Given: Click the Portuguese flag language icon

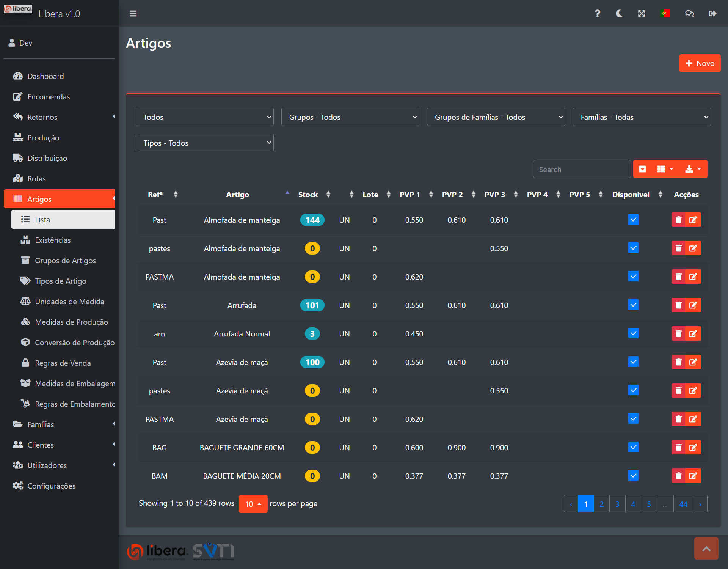Looking at the screenshot, I should 665,14.
